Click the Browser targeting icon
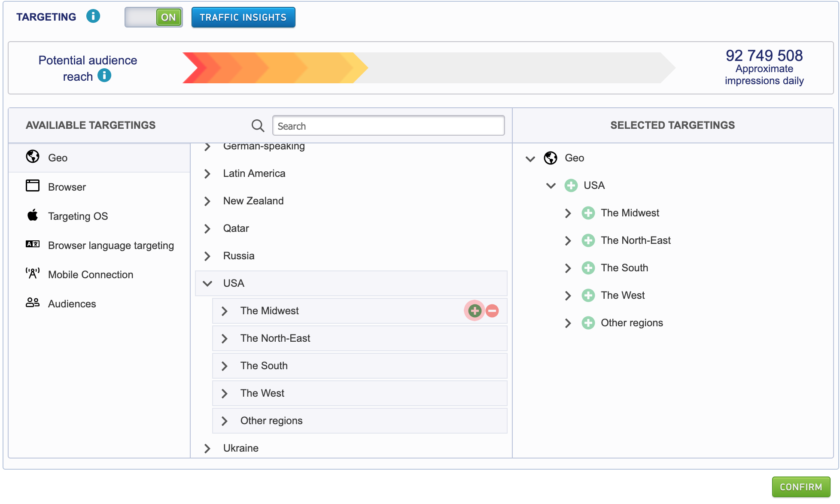This screenshot has height=504, width=840. pyautogui.click(x=32, y=187)
